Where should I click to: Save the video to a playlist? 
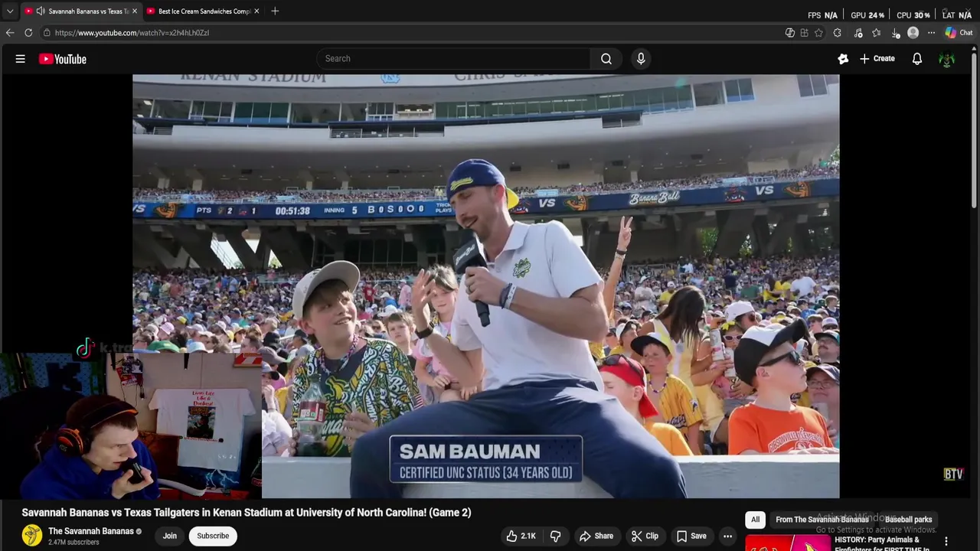(x=691, y=536)
